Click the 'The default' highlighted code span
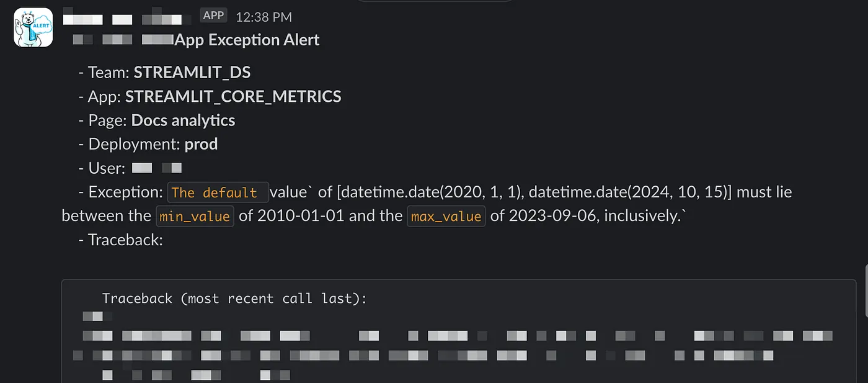Viewport: 868px width, 383px height. (x=218, y=192)
